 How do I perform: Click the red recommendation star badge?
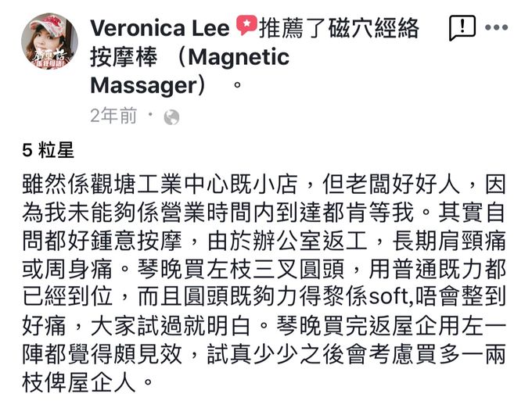[246, 25]
